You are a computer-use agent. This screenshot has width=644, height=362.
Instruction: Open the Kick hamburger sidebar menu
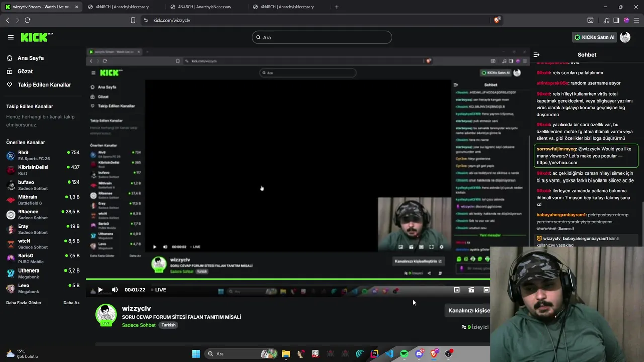(11, 37)
